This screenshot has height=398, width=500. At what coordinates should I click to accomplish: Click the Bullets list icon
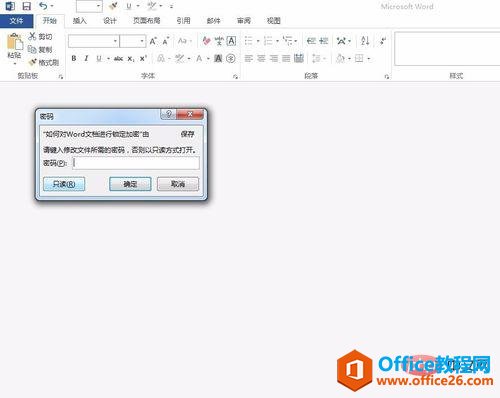(248, 41)
